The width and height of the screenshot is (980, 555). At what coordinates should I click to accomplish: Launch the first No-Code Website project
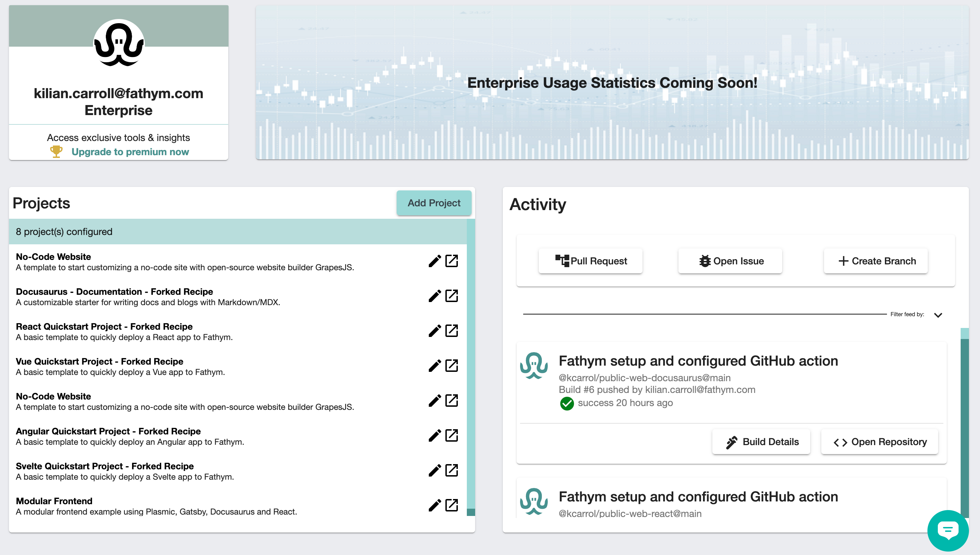[452, 261]
